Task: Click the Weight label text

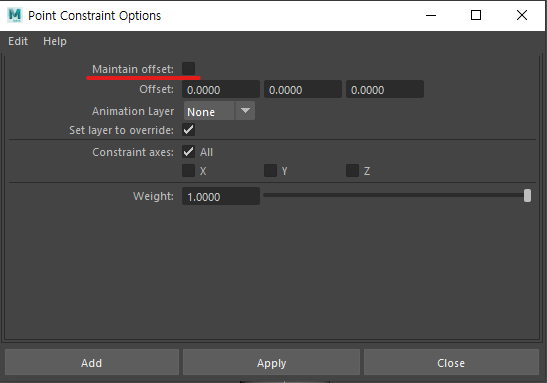Action: (153, 196)
